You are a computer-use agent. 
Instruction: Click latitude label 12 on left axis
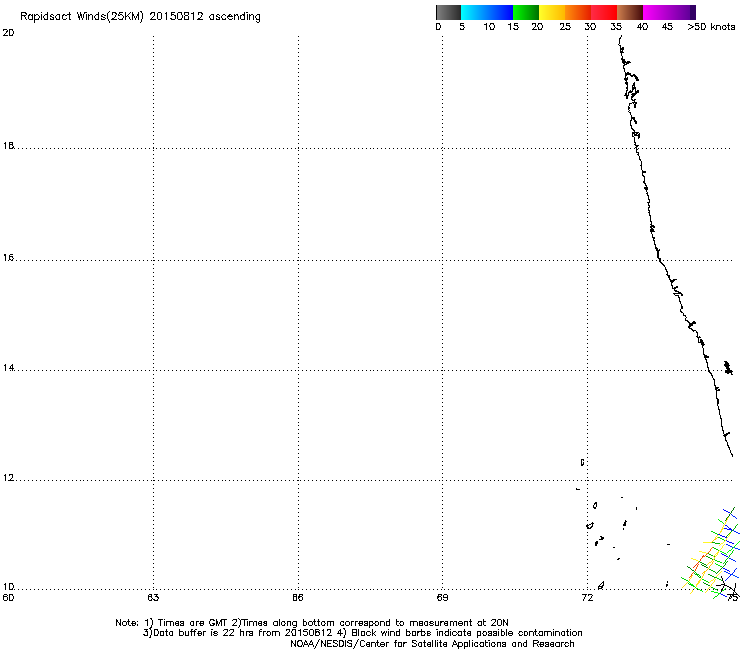(8, 478)
